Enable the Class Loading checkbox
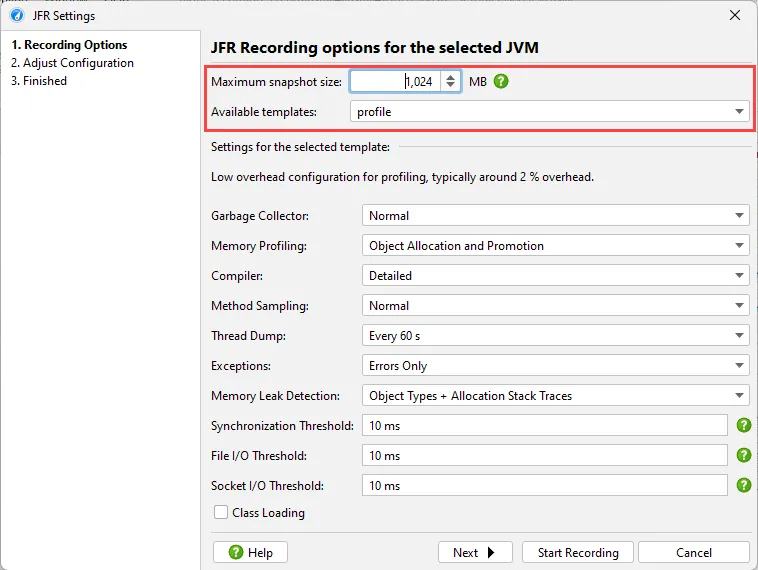 (221, 512)
